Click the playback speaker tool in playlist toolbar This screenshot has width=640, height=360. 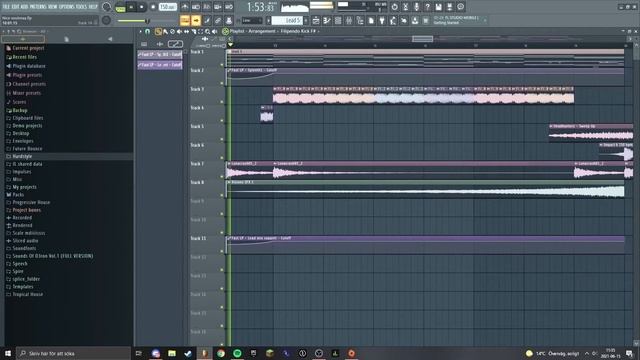pos(214,31)
